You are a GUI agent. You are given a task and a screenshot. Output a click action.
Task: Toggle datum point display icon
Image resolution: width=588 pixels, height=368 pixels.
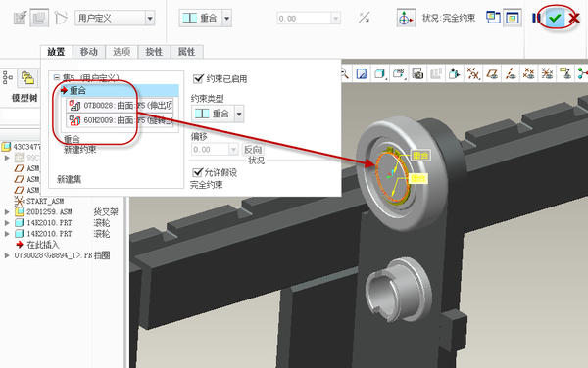coord(529,73)
